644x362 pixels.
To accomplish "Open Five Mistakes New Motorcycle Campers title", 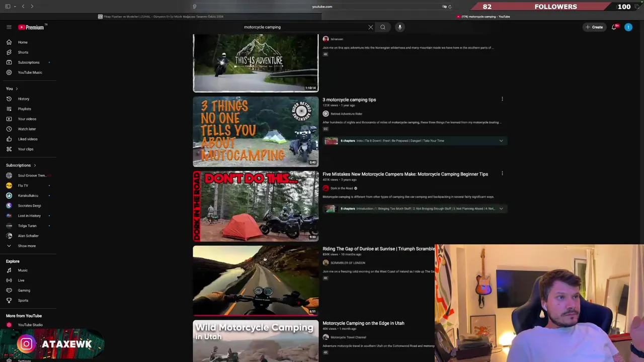I will pyautogui.click(x=405, y=174).
